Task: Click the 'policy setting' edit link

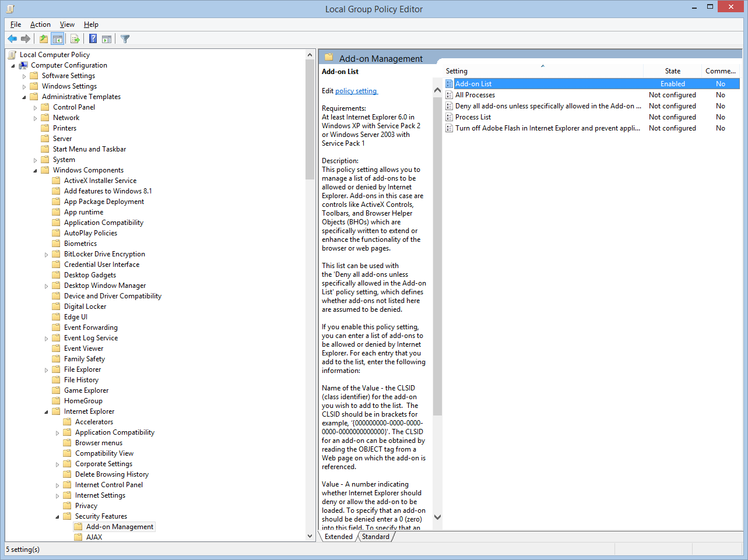Action: click(356, 91)
